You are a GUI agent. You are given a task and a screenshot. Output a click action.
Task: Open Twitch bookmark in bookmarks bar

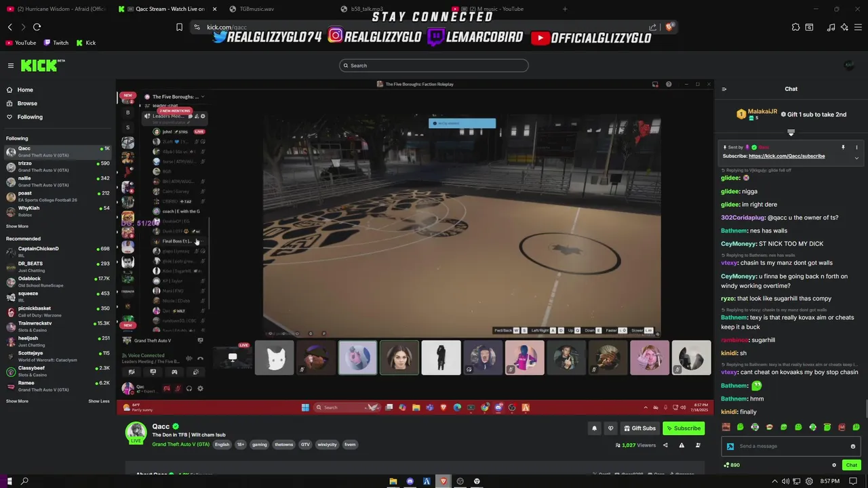(56, 43)
